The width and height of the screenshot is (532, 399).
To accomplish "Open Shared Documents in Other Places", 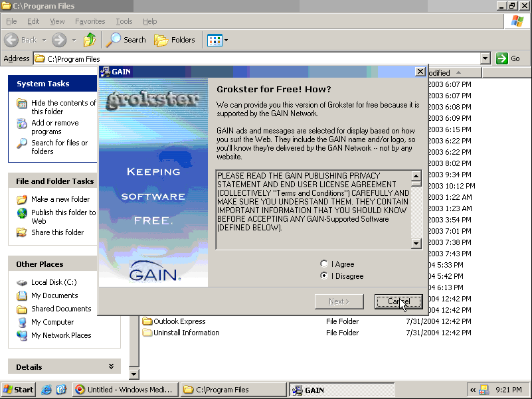I will (x=61, y=309).
